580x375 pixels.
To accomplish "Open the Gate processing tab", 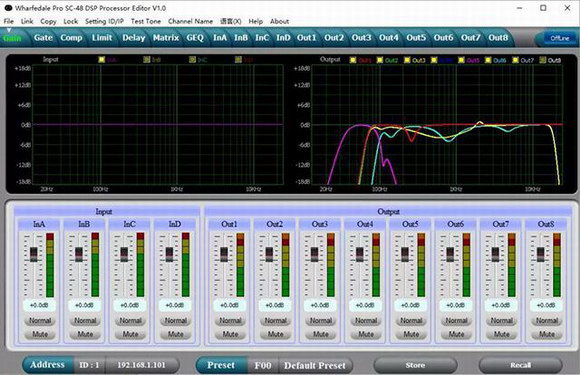I will 43,38.
